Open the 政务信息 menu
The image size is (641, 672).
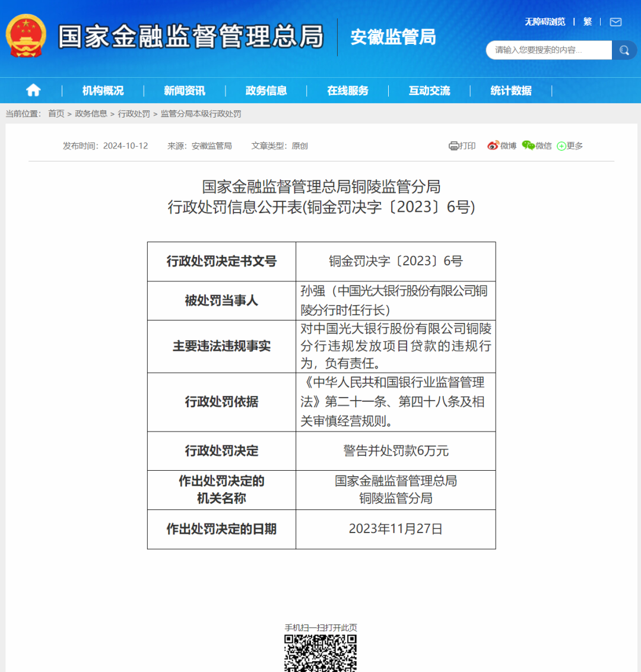[x=266, y=90]
